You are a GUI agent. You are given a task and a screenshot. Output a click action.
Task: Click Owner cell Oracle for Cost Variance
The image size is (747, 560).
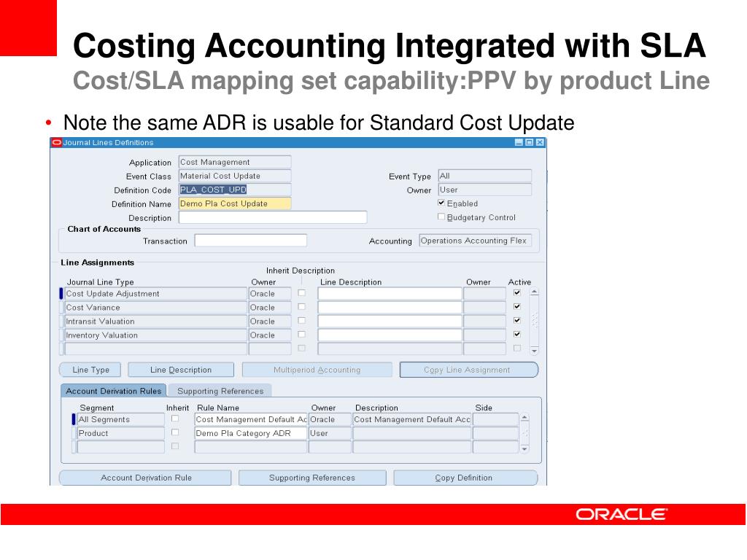(x=270, y=308)
